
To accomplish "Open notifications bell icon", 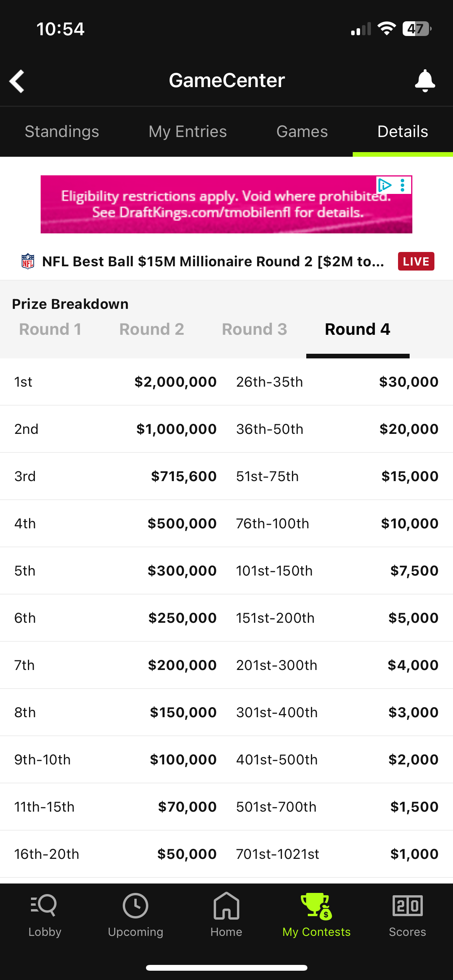I will click(x=425, y=81).
